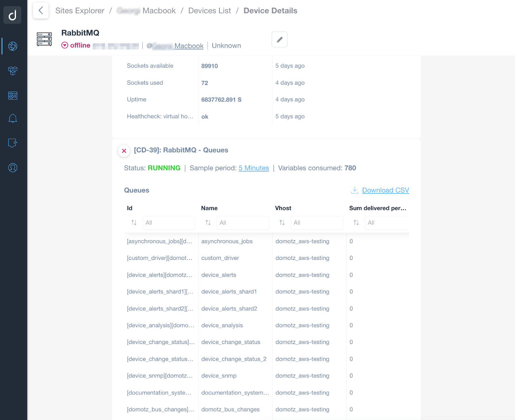Click the RUNNING status text
The height and width of the screenshot is (420, 515).
point(164,168)
